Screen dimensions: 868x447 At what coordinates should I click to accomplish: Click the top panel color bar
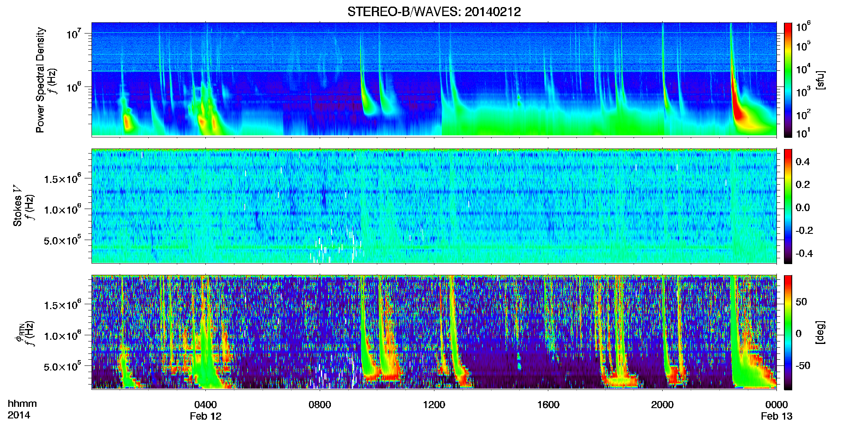point(788,80)
